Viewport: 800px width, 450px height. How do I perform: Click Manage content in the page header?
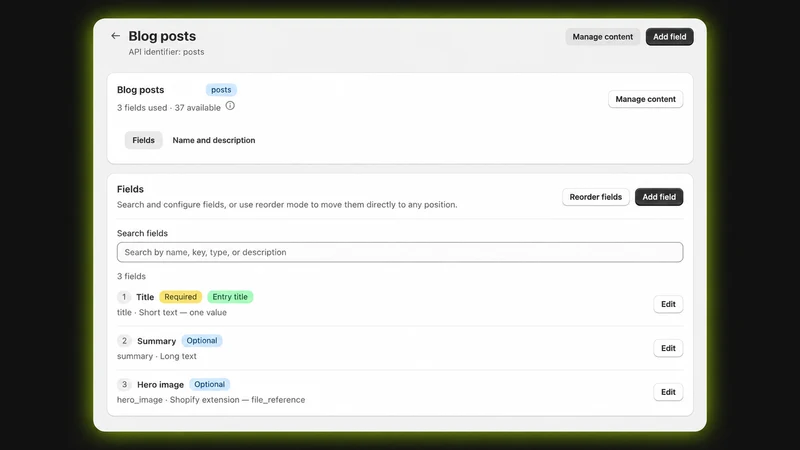point(602,37)
